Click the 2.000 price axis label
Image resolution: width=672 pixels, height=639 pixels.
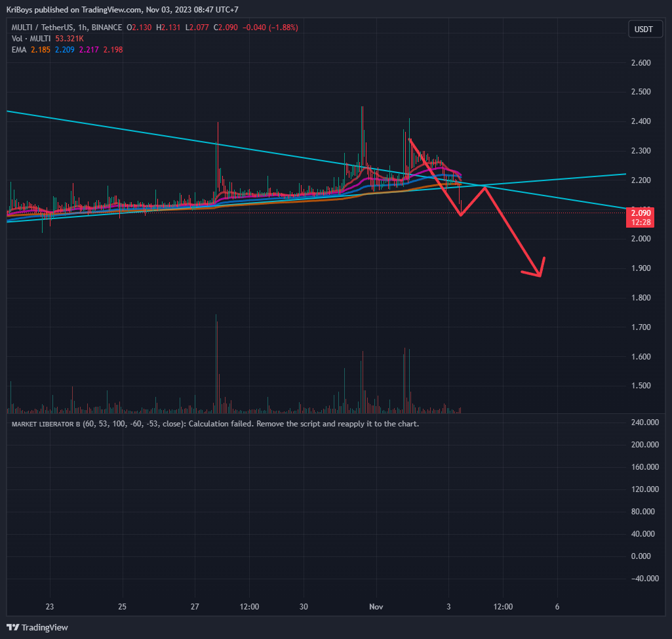click(641, 239)
